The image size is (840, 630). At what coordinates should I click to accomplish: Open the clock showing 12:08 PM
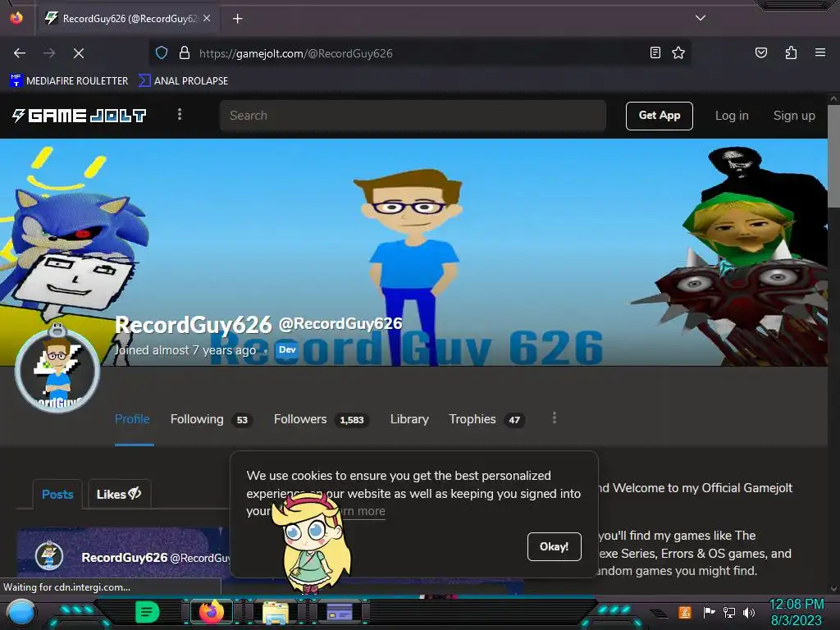(x=796, y=612)
